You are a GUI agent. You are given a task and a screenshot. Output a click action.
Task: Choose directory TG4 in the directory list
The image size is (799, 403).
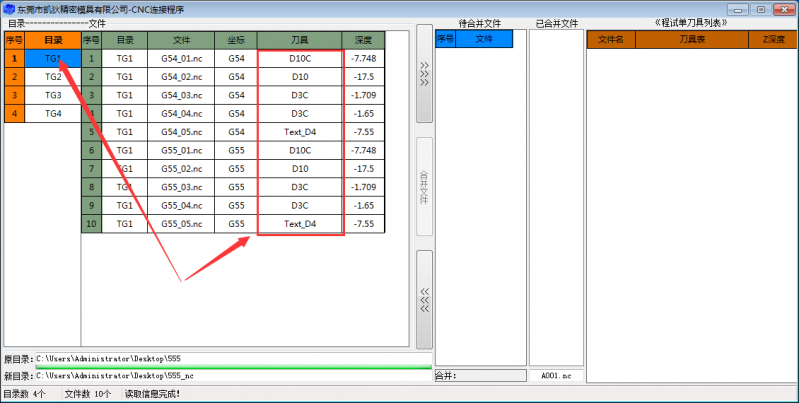pos(53,113)
